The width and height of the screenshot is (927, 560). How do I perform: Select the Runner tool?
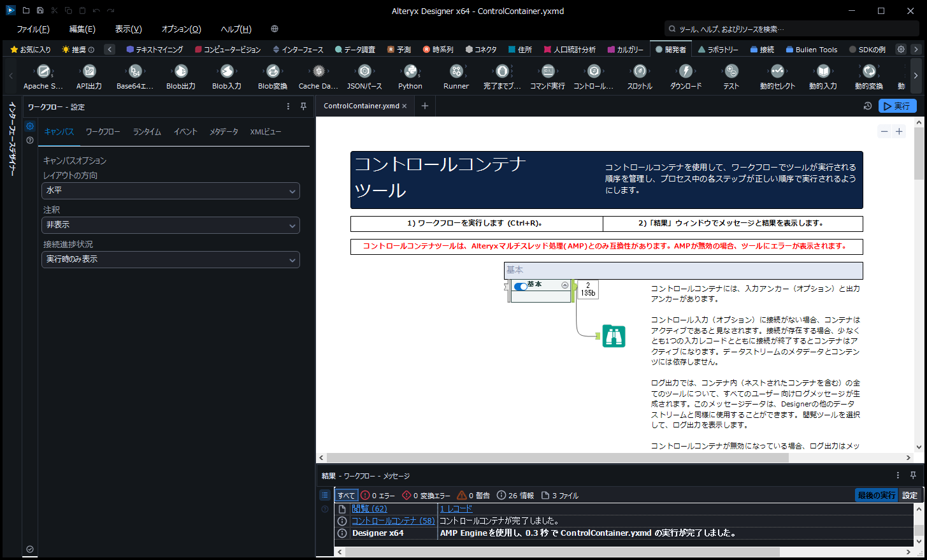tap(456, 76)
